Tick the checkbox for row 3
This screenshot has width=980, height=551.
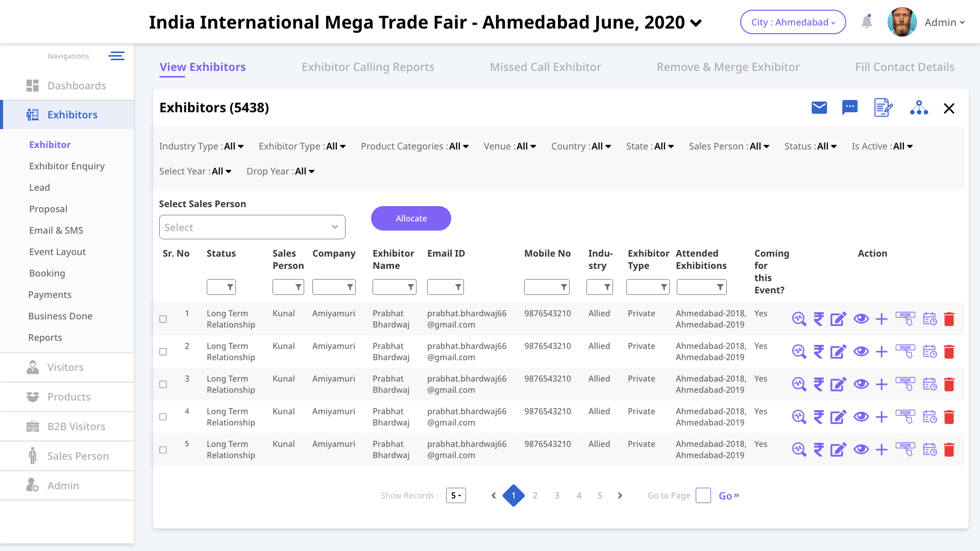[x=163, y=384]
